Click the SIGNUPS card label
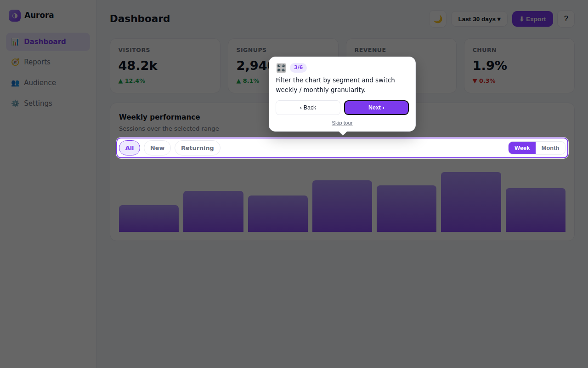Screen dimensions: 588x368 click(x=251, y=50)
